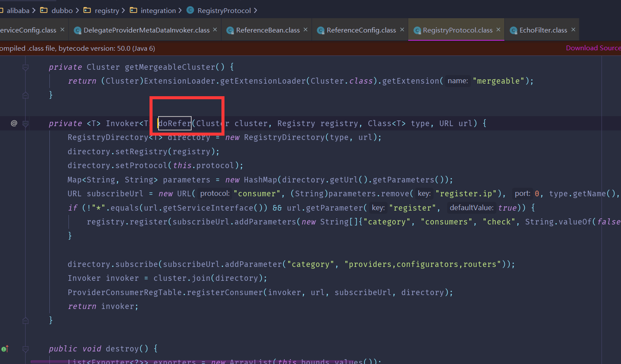Click the decompiled .class file notification banner text
The image size is (621, 364).
point(77,48)
